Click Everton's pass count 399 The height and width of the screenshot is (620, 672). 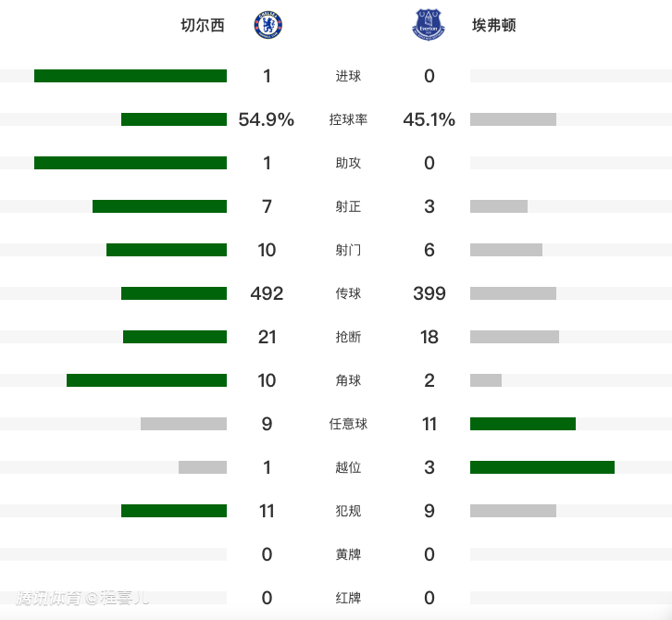point(429,293)
